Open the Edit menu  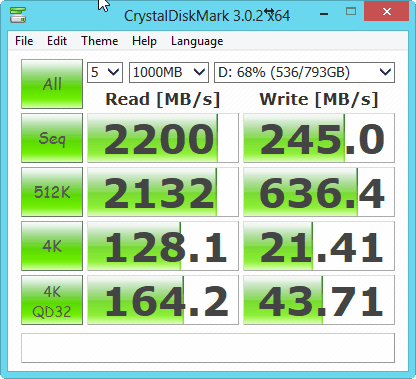point(57,41)
